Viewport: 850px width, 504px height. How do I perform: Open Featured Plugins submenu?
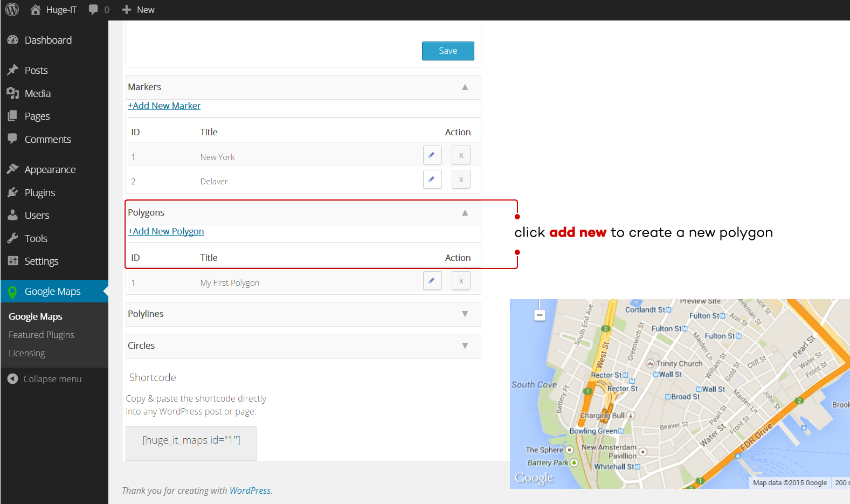[42, 335]
